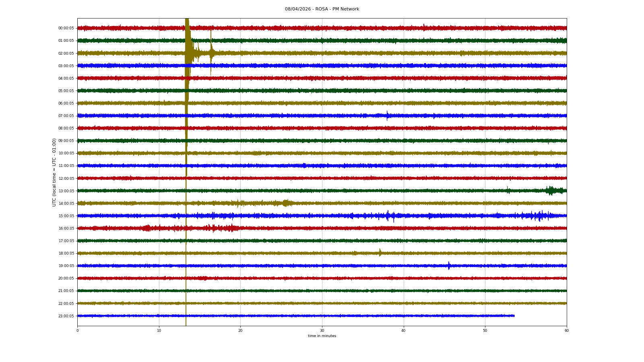Click the x-axis tick label 60

pyautogui.click(x=566, y=331)
